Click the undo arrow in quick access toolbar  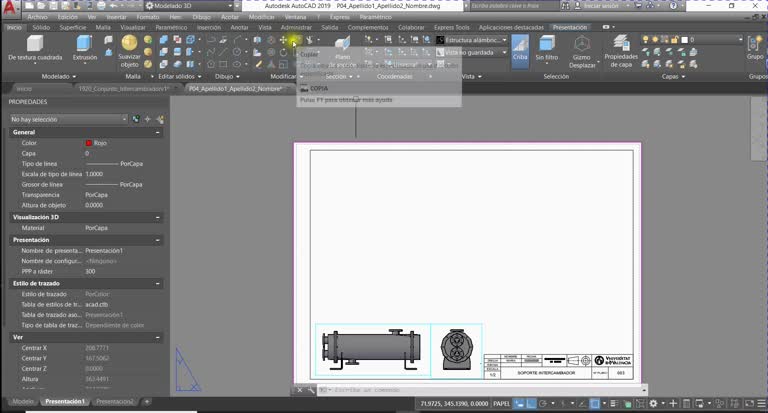pos(114,6)
